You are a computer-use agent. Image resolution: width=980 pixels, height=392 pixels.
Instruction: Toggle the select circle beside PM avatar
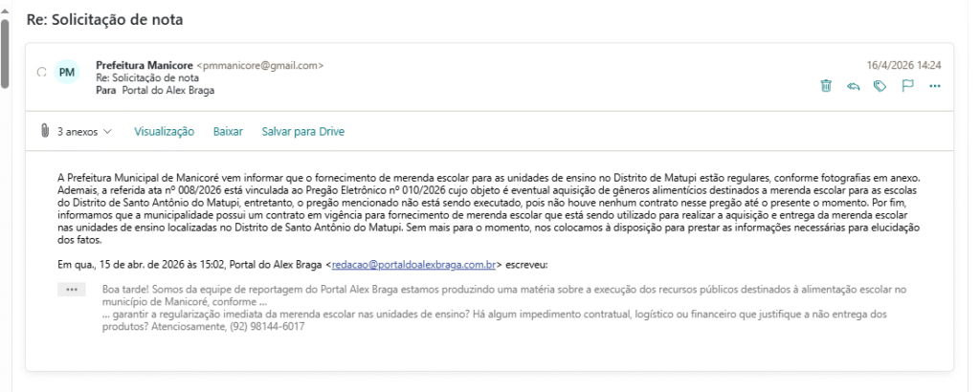pyautogui.click(x=40, y=72)
